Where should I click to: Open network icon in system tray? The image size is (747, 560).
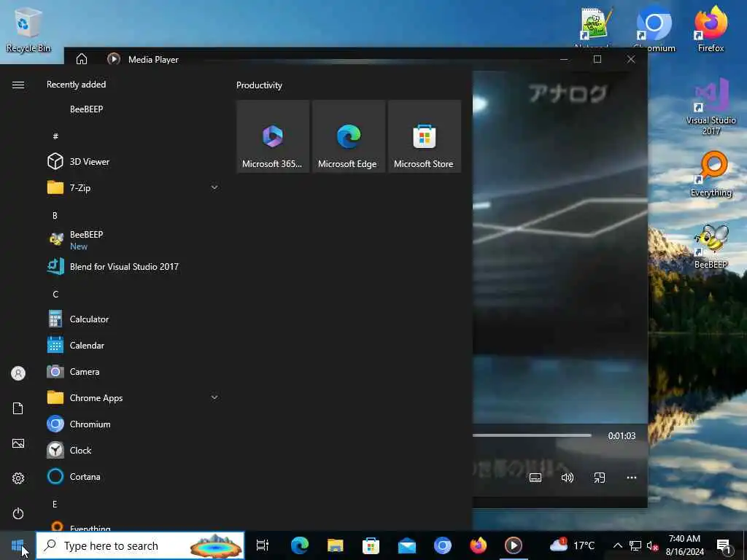635,545
